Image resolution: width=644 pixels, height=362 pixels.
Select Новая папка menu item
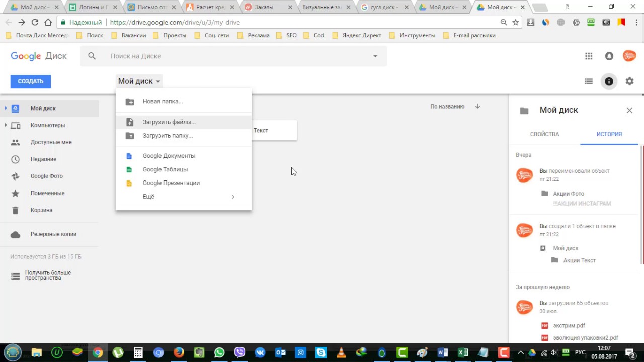point(184,101)
